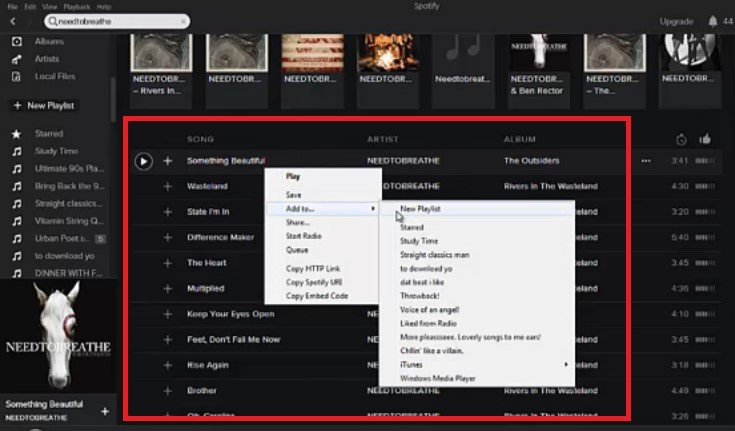Save now playing song with plus icon
The width and height of the screenshot is (735, 431).
[105, 411]
